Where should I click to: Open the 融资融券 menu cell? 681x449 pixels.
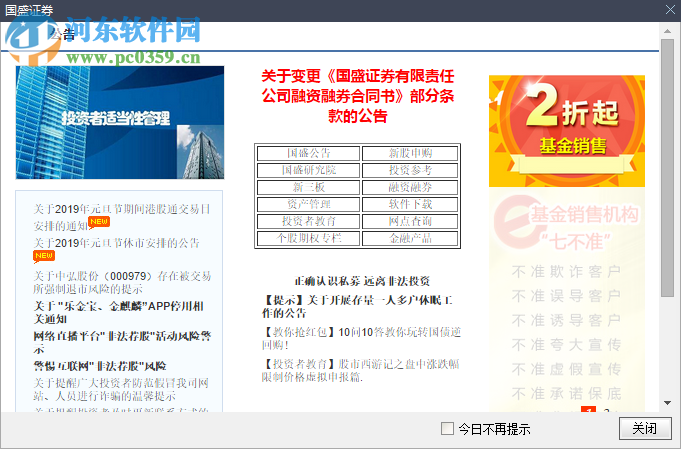coord(410,187)
